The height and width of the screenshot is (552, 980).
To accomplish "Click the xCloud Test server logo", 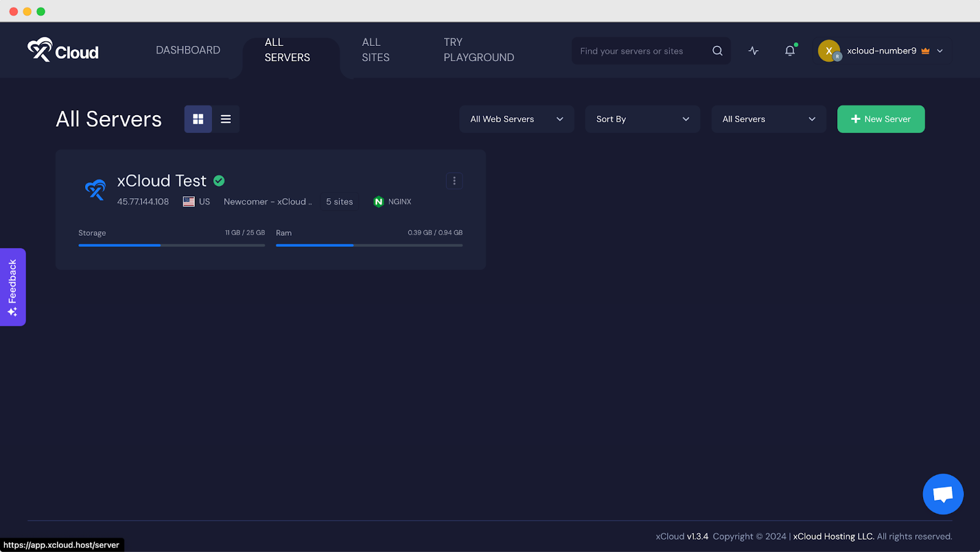I will (x=96, y=190).
